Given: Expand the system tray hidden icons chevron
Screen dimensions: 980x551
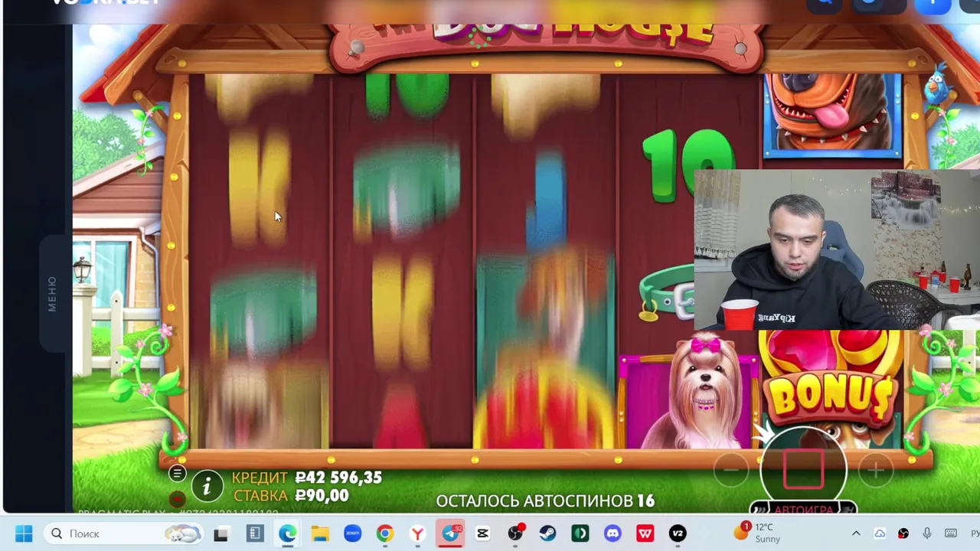Looking at the screenshot, I should click(856, 533).
